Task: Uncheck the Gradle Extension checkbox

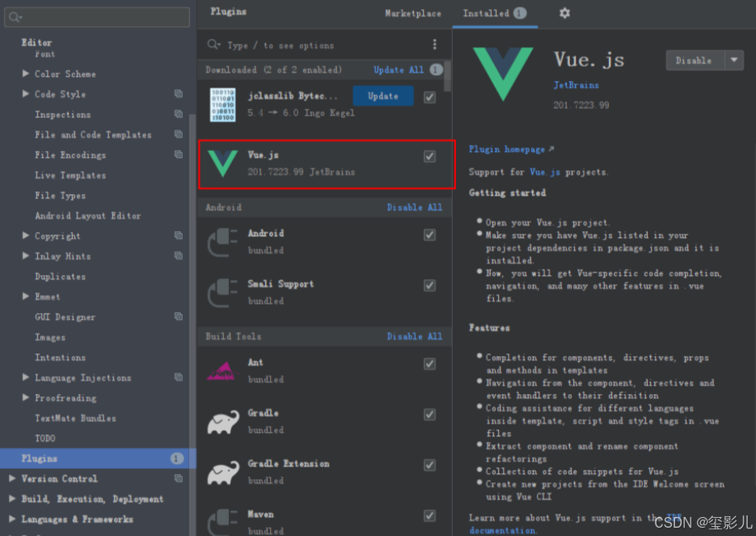Action: (x=430, y=465)
